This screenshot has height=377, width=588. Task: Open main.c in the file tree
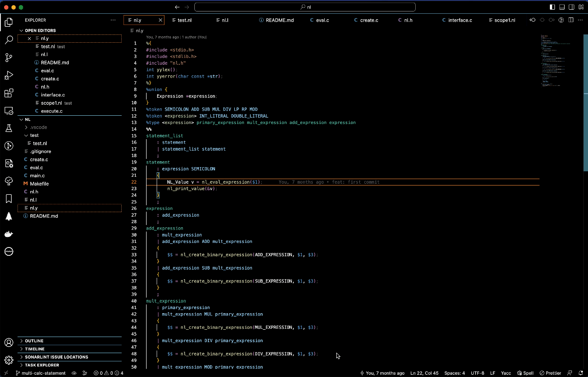pos(70,176)
